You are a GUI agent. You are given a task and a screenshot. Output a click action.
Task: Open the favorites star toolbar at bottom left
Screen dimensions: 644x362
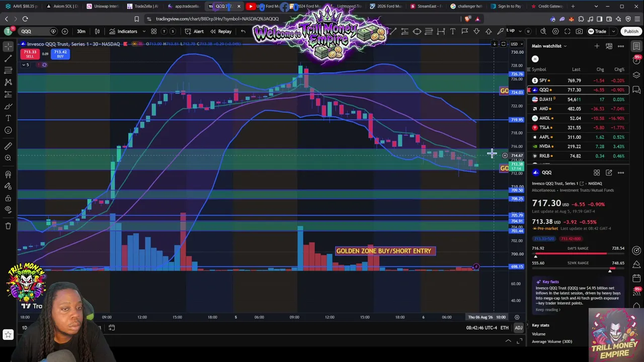(8, 334)
